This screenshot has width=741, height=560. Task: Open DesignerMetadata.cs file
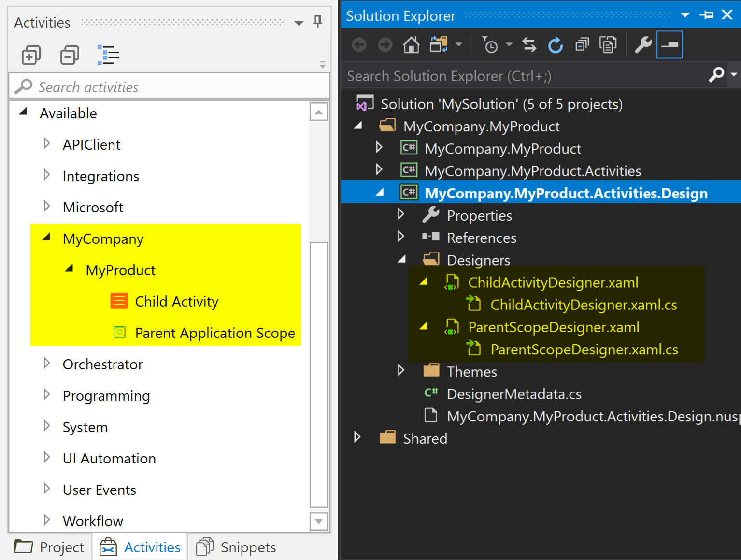click(514, 394)
